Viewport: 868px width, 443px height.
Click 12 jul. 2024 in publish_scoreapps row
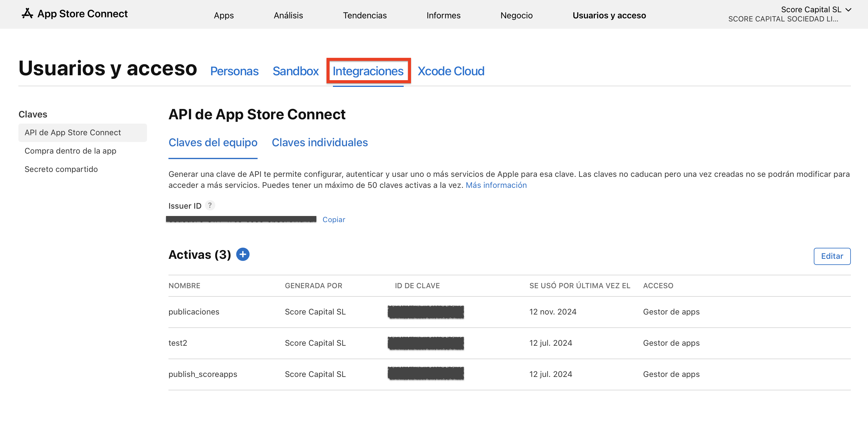(x=551, y=374)
